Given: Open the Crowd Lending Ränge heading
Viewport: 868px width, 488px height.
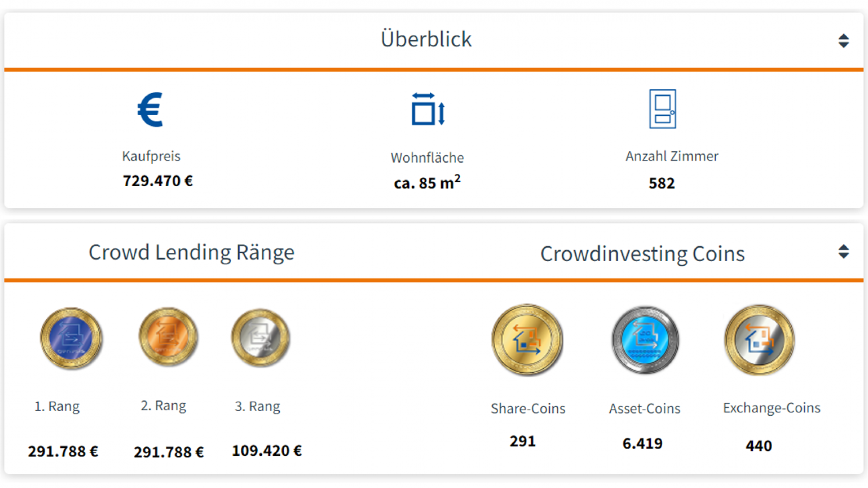Looking at the screenshot, I should pos(191,252).
